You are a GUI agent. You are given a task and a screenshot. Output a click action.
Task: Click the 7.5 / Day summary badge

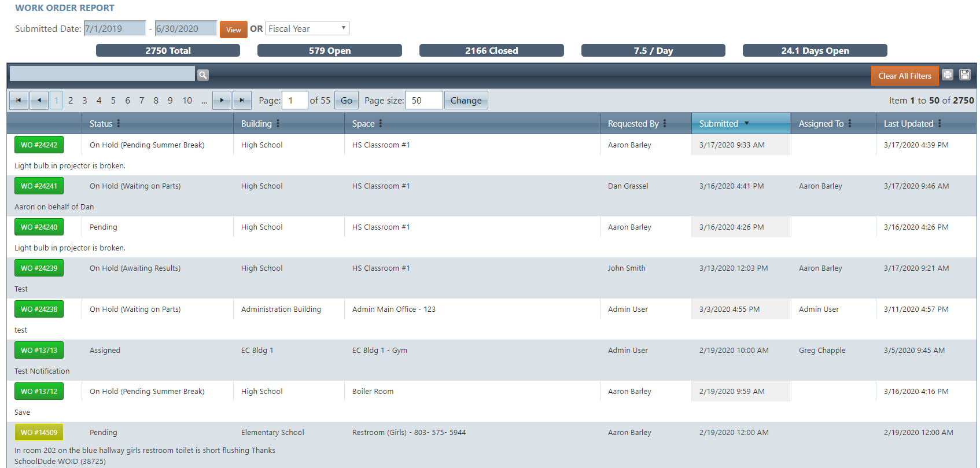click(x=653, y=50)
